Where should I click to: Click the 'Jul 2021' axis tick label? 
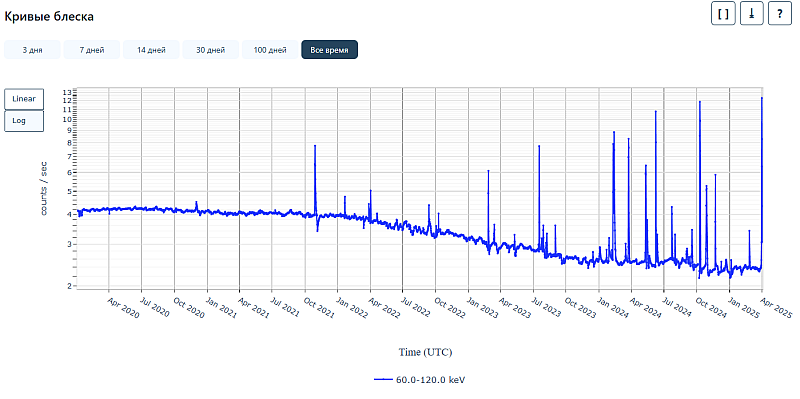click(286, 308)
